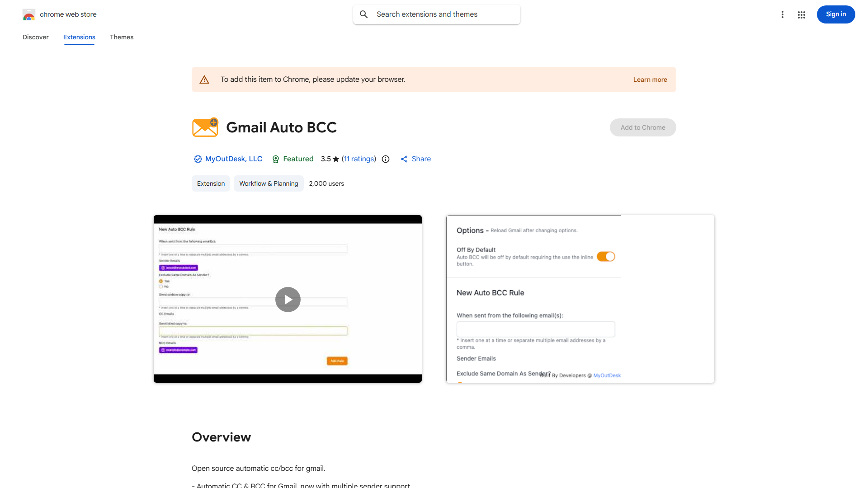
Task: Click the verified publisher badge beside MyOutDesk
Action: pos(198,159)
